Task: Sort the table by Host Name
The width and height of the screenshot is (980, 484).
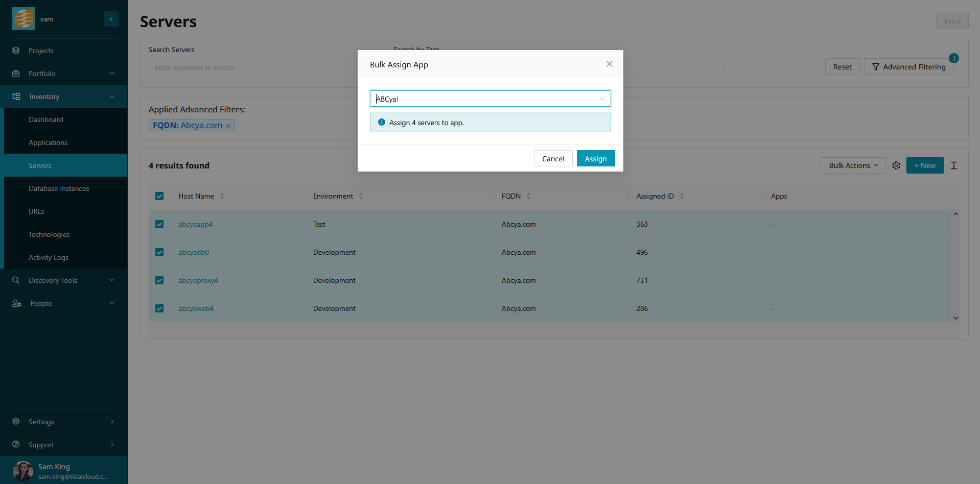Action: 222,196
